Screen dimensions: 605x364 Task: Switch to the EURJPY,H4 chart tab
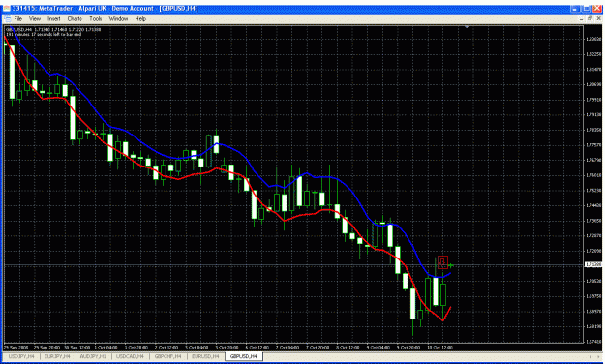(57, 356)
